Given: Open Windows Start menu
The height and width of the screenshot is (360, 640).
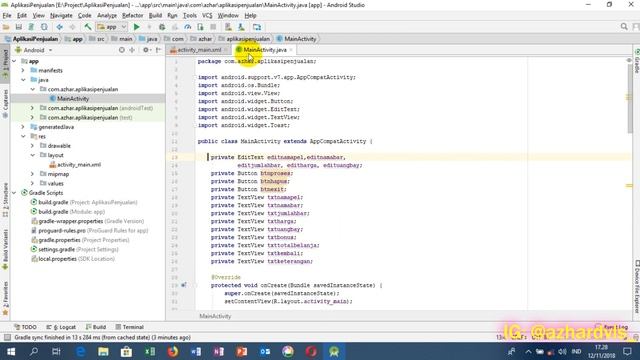Looking at the screenshot, I should 11,351.
